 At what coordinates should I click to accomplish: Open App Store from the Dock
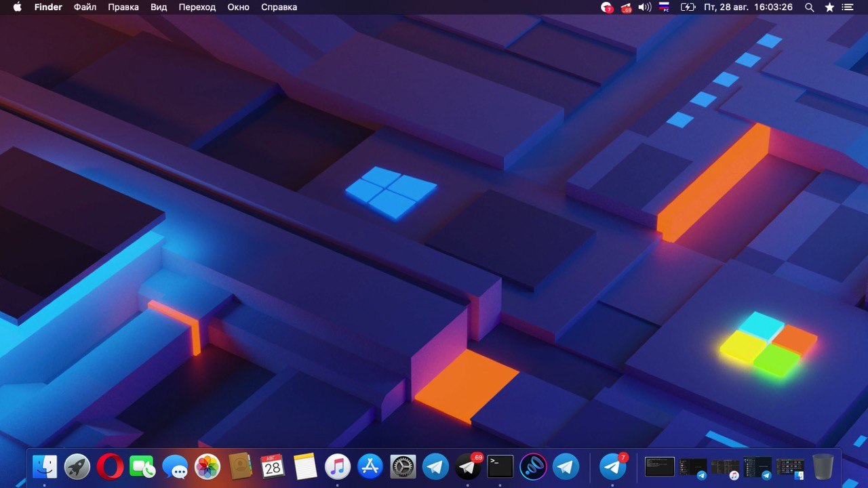370,466
